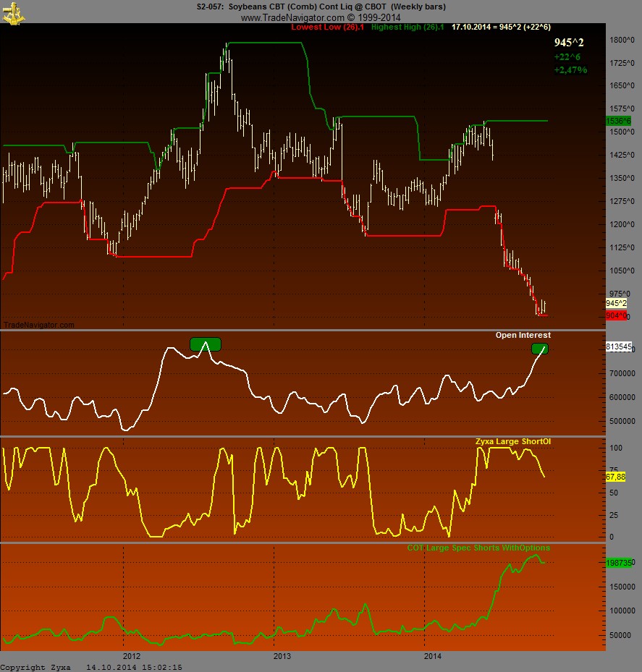The width and height of the screenshot is (642, 672).
Task: Select the red 904^0 price axis tag
Action: (x=616, y=316)
